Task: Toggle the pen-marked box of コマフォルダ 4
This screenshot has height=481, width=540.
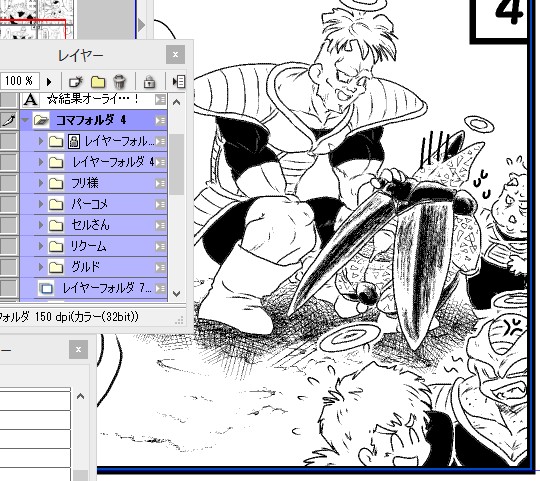Action: tap(9, 120)
